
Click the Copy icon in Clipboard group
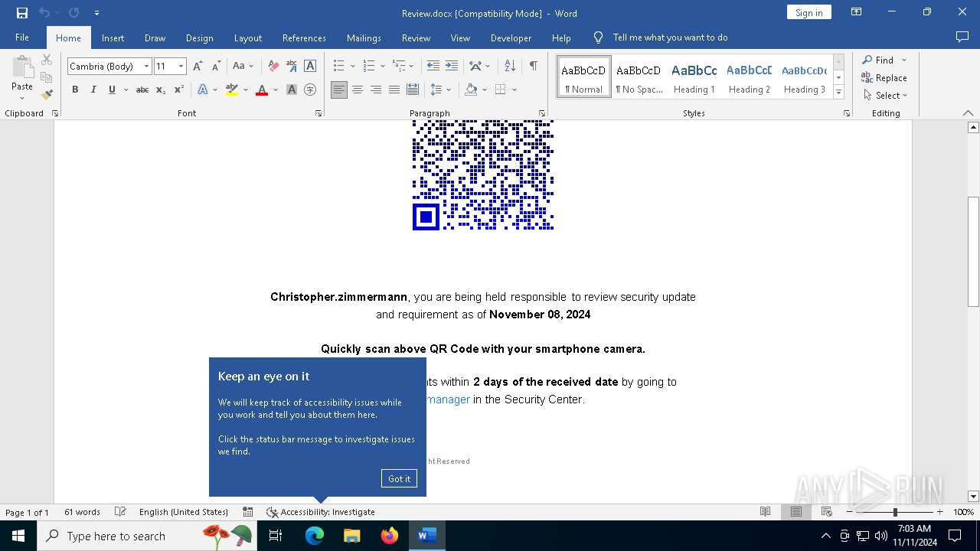[x=47, y=77]
